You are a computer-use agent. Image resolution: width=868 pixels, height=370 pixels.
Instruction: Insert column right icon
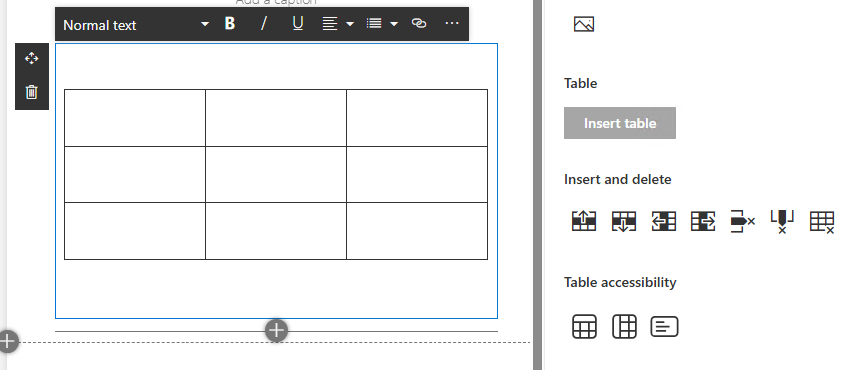703,221
